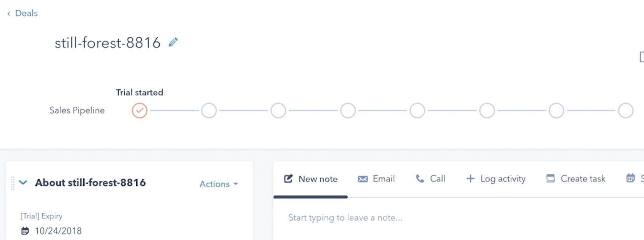The height and width of the screenshot is (240, 644).
Task: Go back to Deals list
Action: pyautogui.click(x=26, y=13)
